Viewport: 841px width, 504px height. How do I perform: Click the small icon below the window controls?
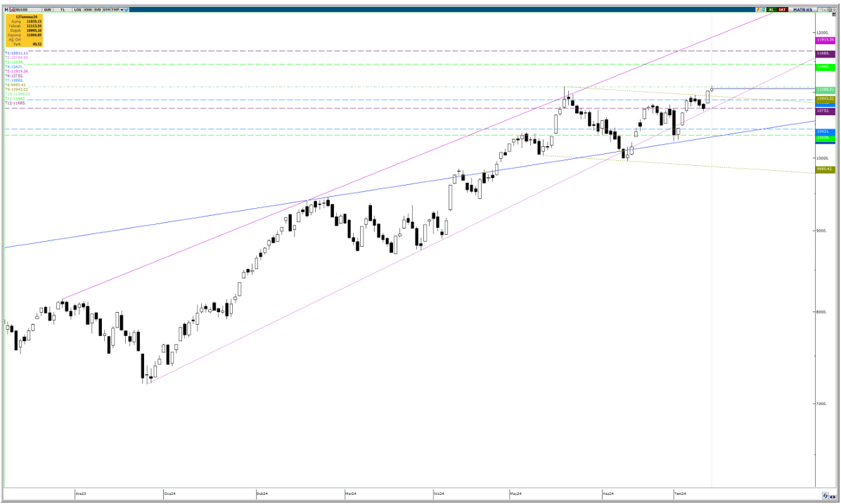834,14
